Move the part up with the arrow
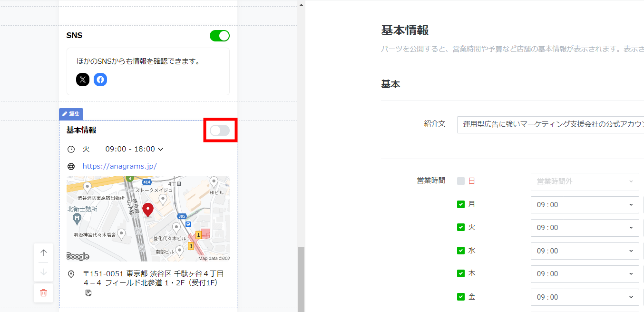The width and height of the screenshot is (644, 312). coord(43,253)
